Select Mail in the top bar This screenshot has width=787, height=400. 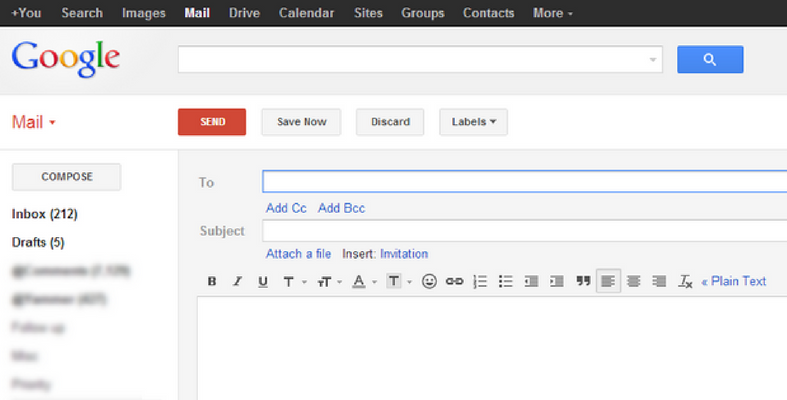[x=197, y=13]
